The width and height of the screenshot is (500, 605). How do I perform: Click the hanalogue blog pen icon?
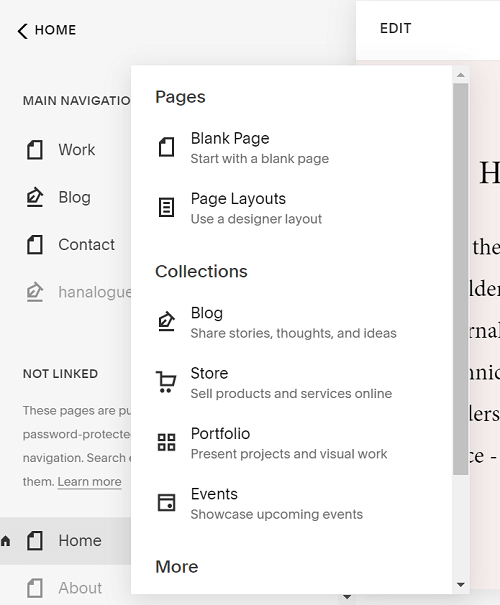coord(35,292)
